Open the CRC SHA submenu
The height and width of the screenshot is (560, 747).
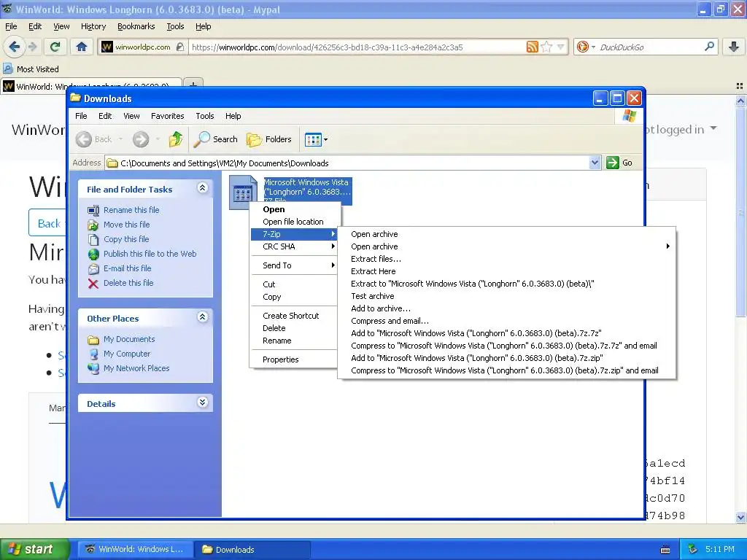point(293,246)
